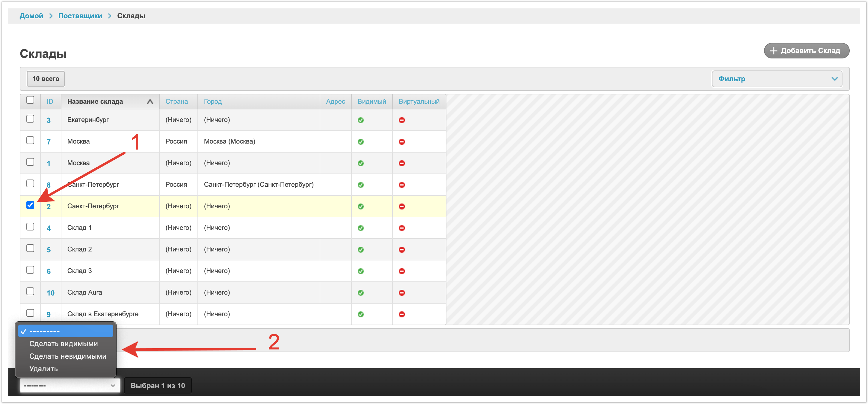Viewport: 868px width, 404px height.
Task: Select Сделать невидимыми from action menu
Action: pyautogui.click(x=68, y=356)
